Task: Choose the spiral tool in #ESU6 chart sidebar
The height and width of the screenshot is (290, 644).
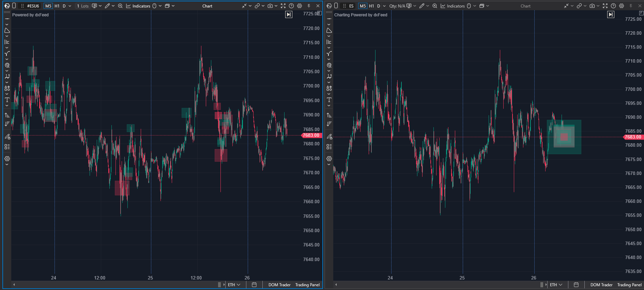Action: pyautogui.click(x=7, y=65)
